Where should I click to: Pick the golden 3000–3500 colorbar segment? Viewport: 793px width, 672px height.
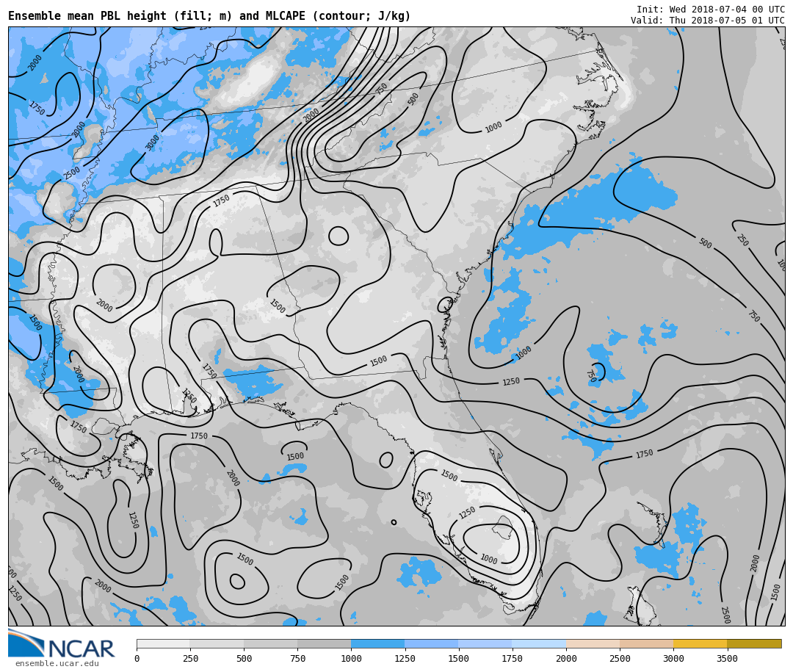tap(700, 643)
